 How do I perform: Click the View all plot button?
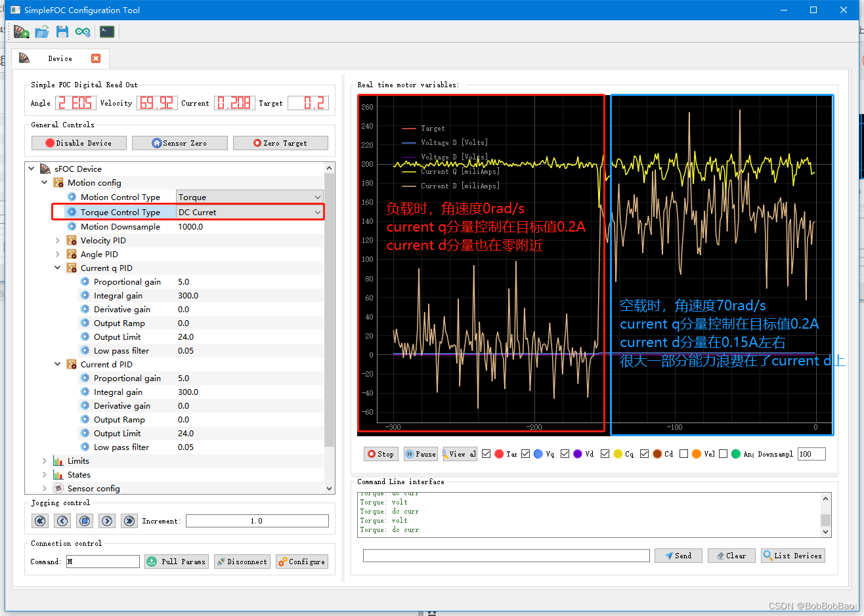coord(460,454)
